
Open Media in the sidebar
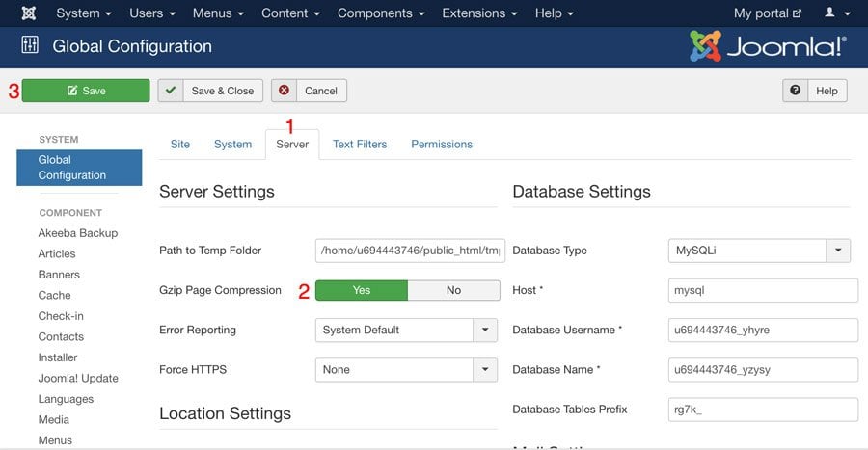[x=54, y=419]
